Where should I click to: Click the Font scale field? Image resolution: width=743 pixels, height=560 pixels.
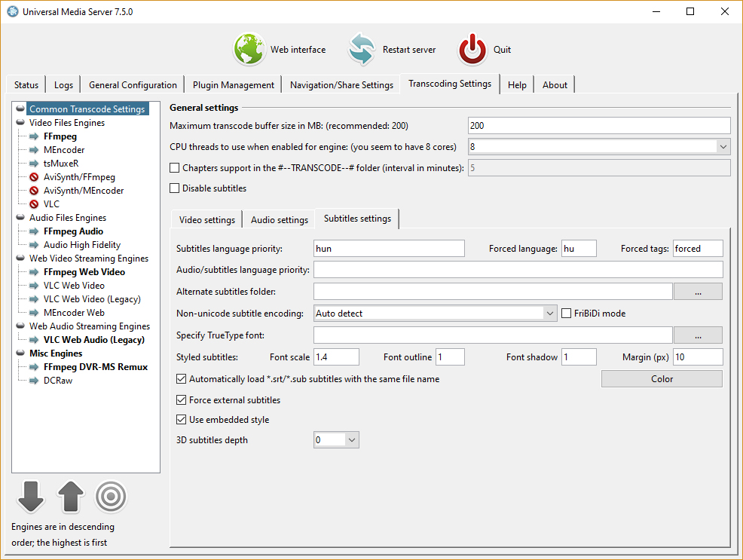click(x=336, y=357)
